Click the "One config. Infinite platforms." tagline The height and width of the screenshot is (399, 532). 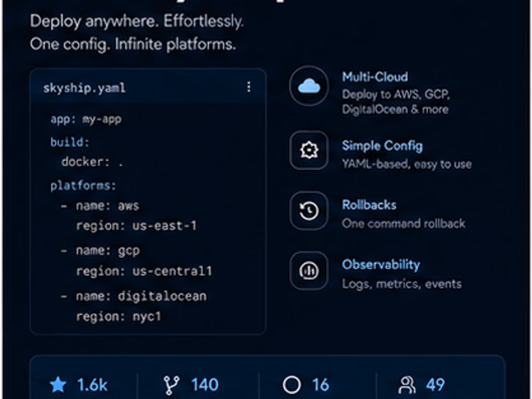pyautogui.click(x=133, y=44)
